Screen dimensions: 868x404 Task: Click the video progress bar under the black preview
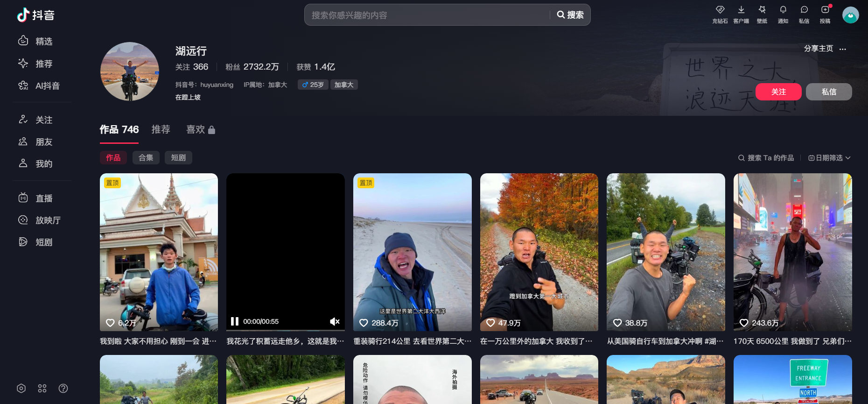click(286, 330)
